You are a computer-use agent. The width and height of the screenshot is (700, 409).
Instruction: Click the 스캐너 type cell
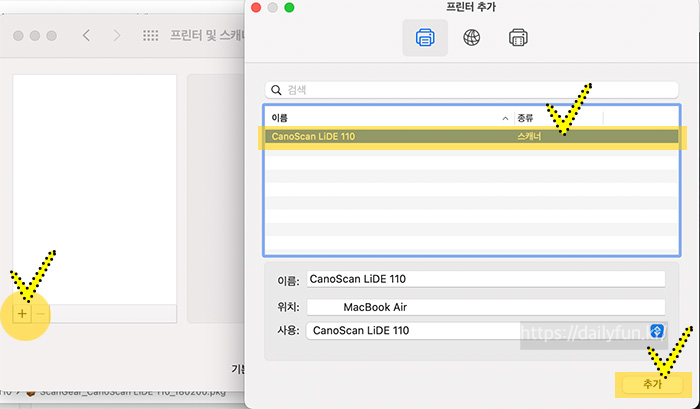click(529, 136)
